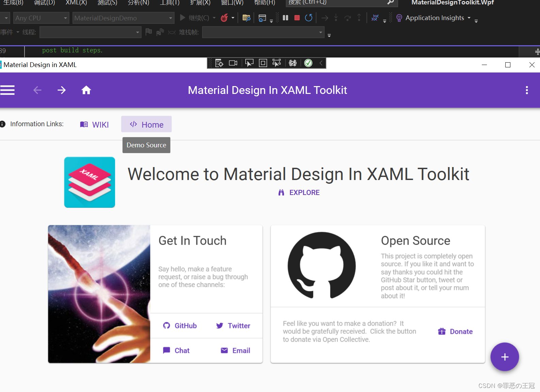Image resolution: width=540 pixels, height=392 pixels.
Task: Open the WIKI information link
Action: pyautogui.click(x=95, y=125)
